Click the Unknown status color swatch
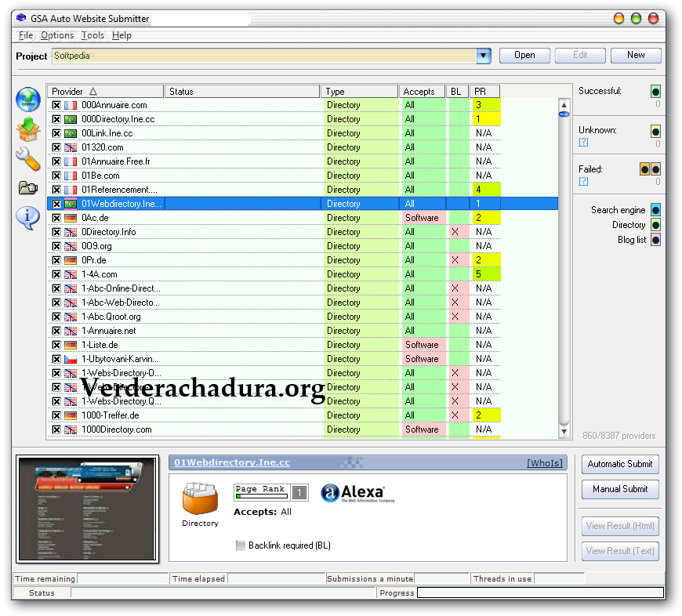The width and height of the screenshot is (682, 616). pos(655,131)
